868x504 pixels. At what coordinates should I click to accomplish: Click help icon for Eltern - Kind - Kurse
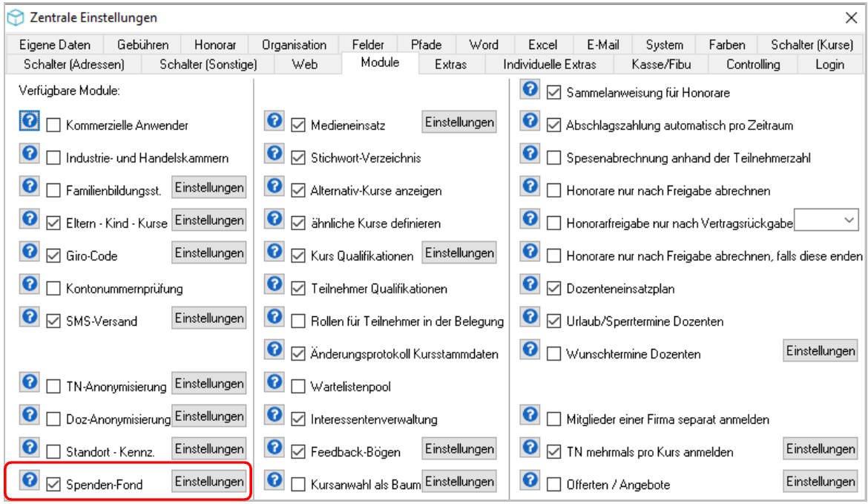click(x=30, y=219)
